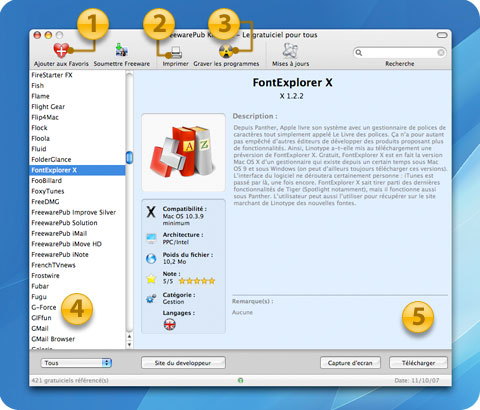Click the 421 gratuiciels référencé(s) status text
Image resolution: width=480 pixels, height=410 pixels.
[x=70, y=380]
